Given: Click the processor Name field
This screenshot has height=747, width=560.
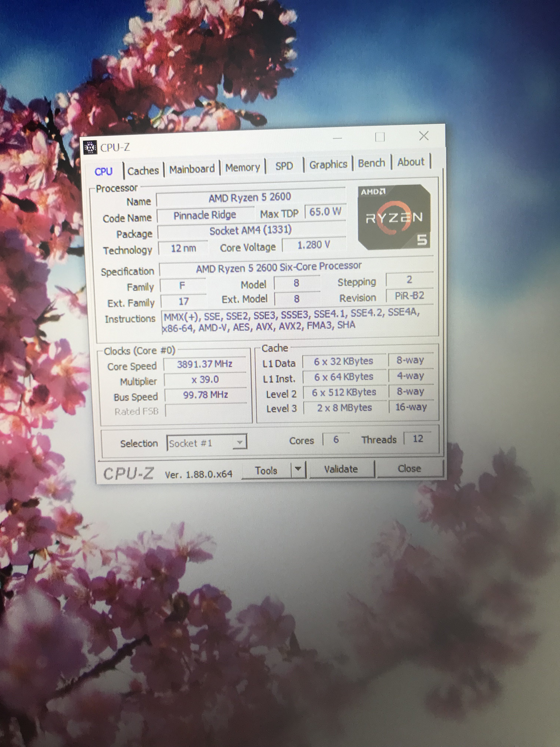Looking at the screenshot, I should point(250,197).
